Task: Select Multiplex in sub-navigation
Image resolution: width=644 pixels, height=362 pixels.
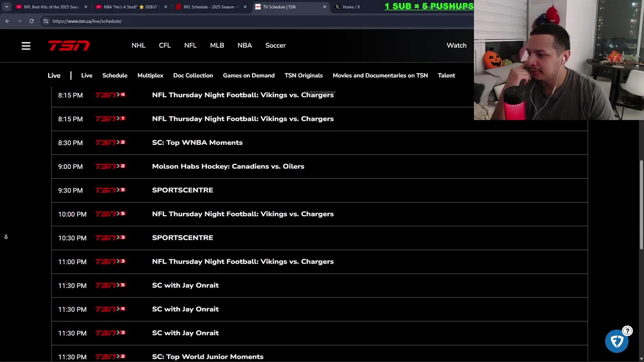Action: [x=150, y=75]
